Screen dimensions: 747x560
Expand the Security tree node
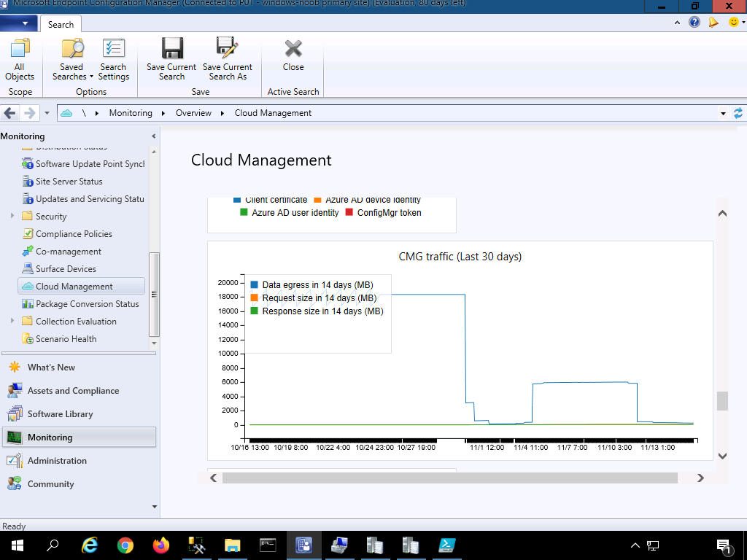[12, 216]
